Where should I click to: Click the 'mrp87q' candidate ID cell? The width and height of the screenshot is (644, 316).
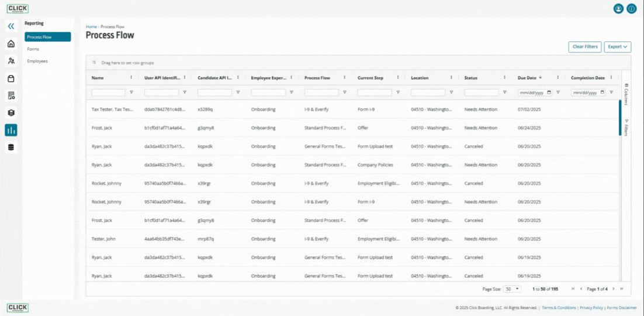pyautogui.click(x=205, y=239)
